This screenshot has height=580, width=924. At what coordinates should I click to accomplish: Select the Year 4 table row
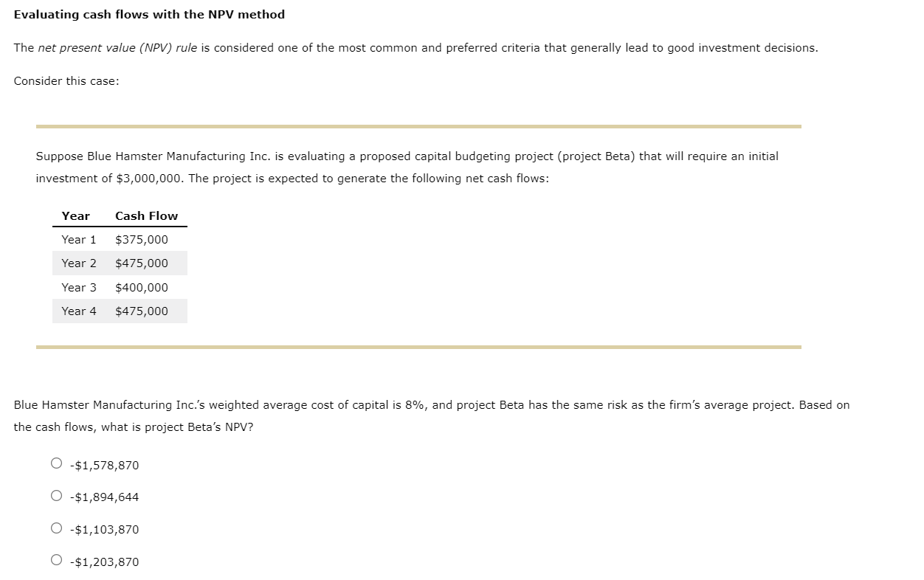click(118, 311)
